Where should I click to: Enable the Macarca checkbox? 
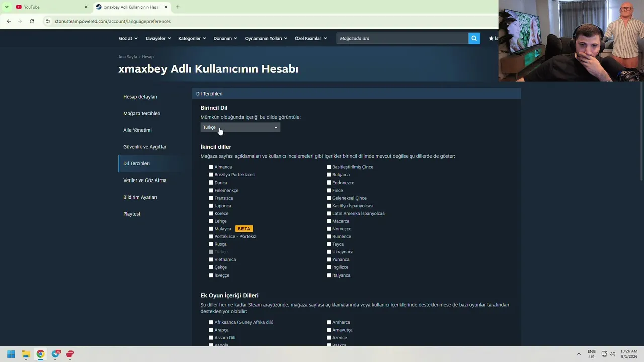329,221
